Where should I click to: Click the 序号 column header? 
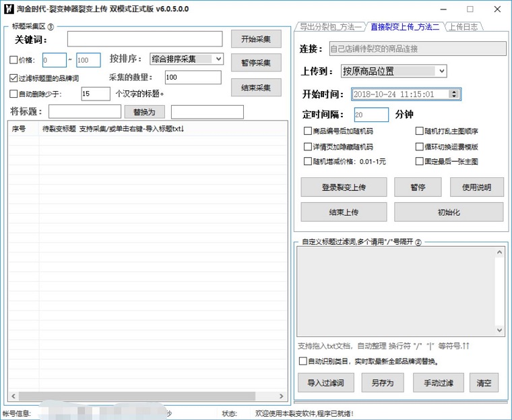tap(23, 129)
